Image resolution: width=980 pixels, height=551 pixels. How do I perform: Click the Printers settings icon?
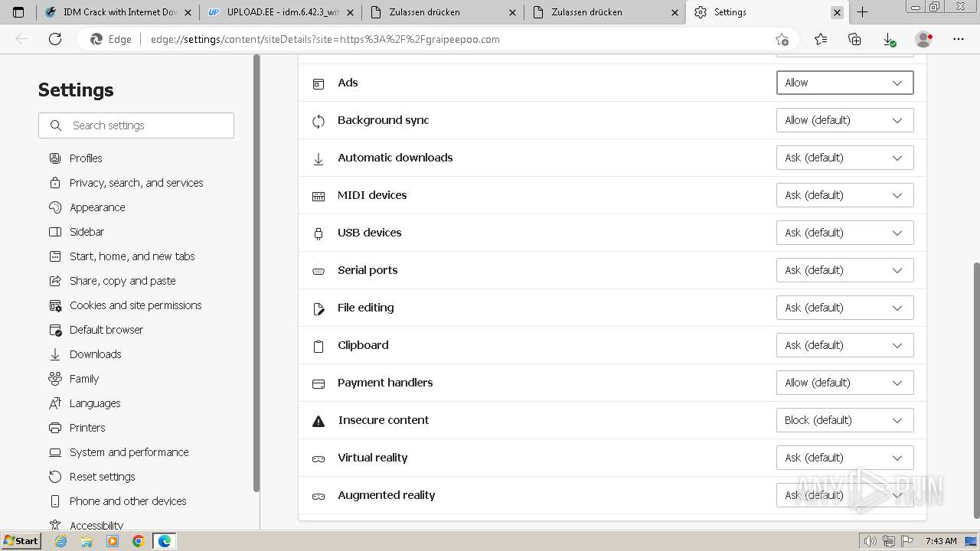pos(55,428)
